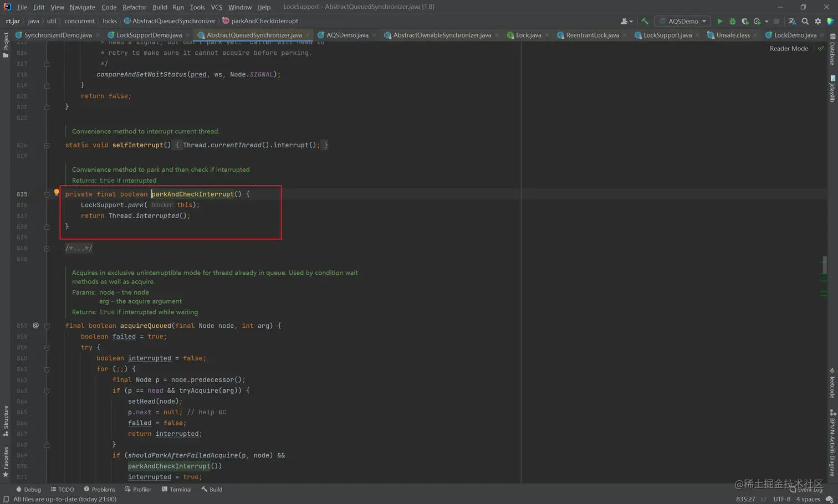Click the intention lightbulb at line 835
The width and height of the screenshot is (838, 504).
(57, 193)
